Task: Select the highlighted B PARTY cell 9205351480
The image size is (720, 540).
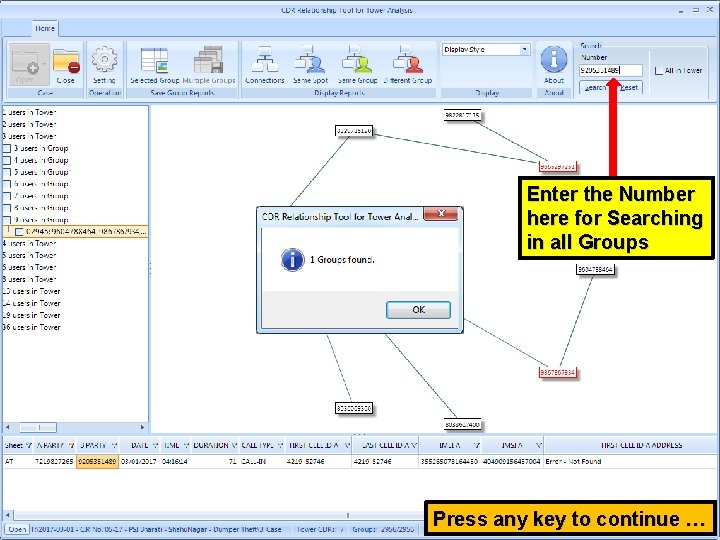Action: pyautogui.click(x=97, y=461)
